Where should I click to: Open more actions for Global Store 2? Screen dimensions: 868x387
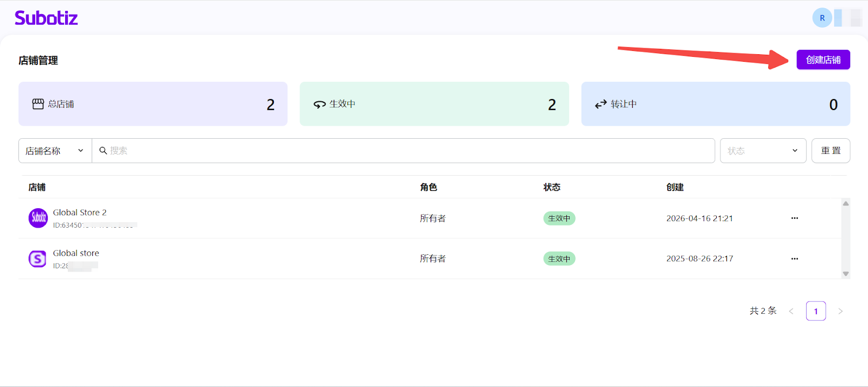point(794,218)
